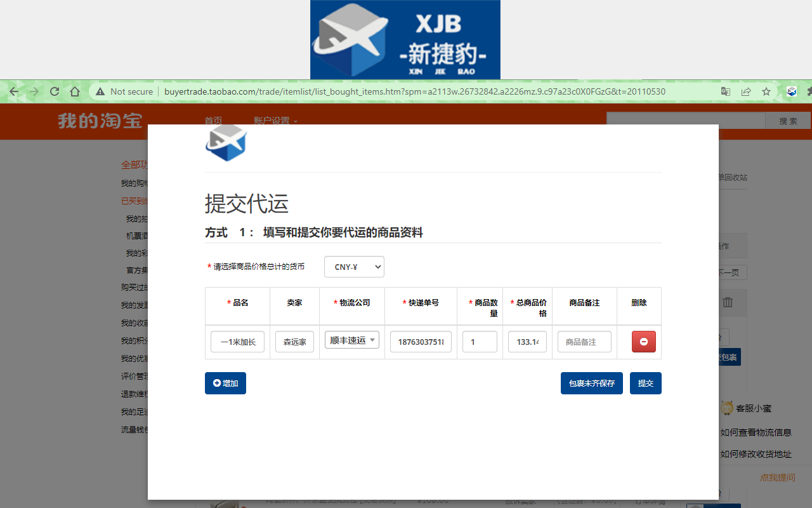Click the share page icon
The height and width of the screenshot is (508, 812).
pos(746,91)
